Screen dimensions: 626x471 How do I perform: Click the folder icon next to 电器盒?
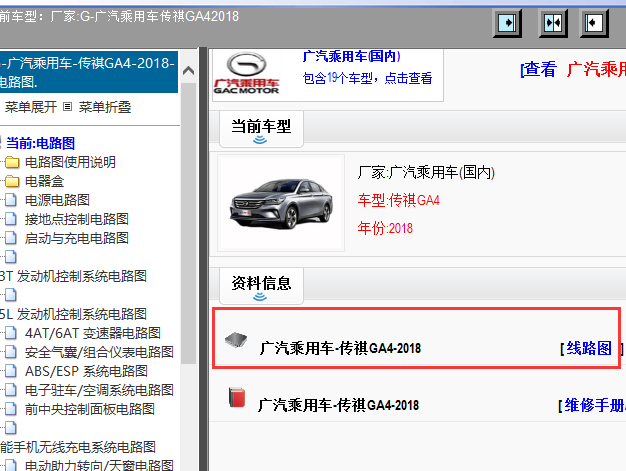pos(12,182)
